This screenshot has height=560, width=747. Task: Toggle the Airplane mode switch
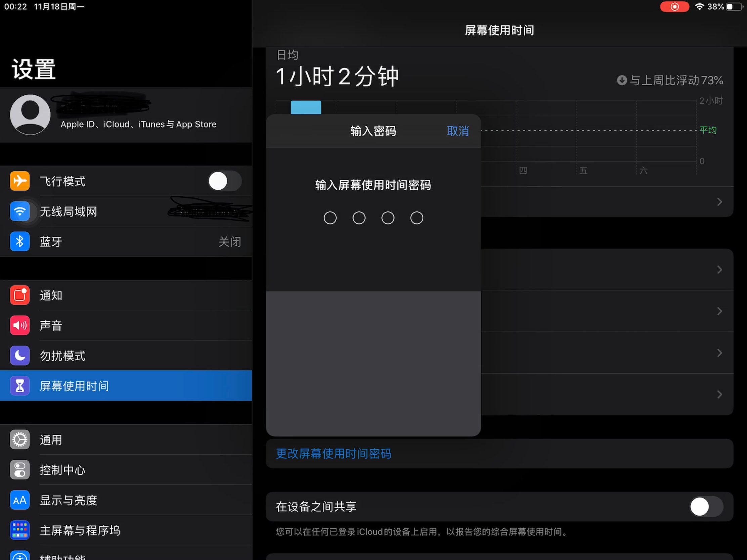tap(224, 181)
